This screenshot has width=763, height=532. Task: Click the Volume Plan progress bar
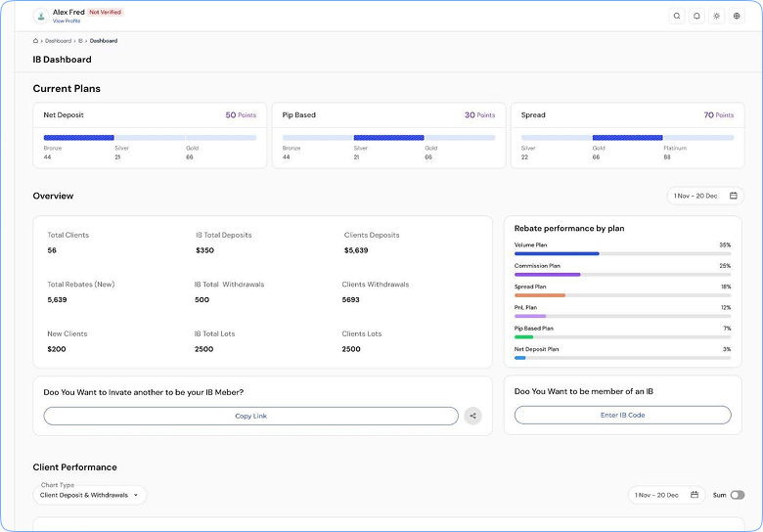coord(622,253)
